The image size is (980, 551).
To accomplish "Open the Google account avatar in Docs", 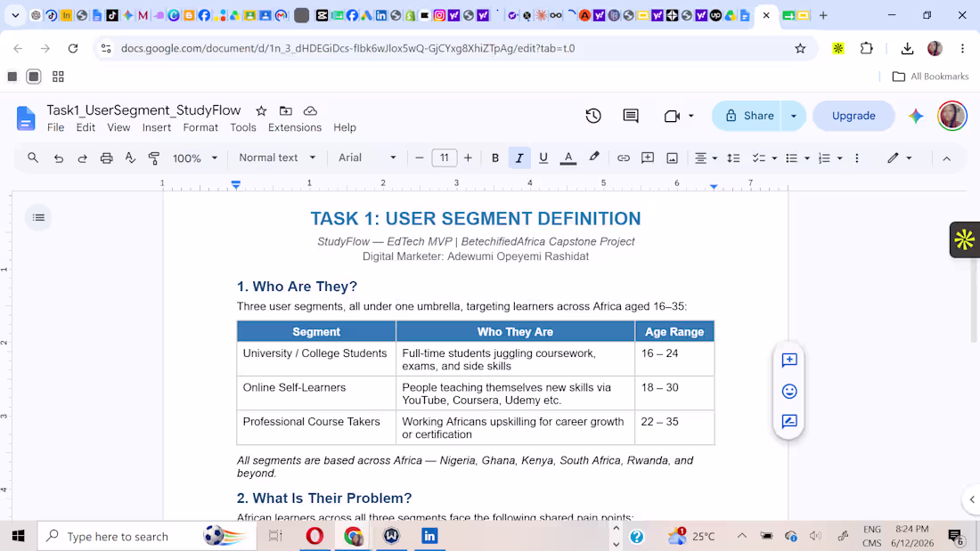I will 951,116.
